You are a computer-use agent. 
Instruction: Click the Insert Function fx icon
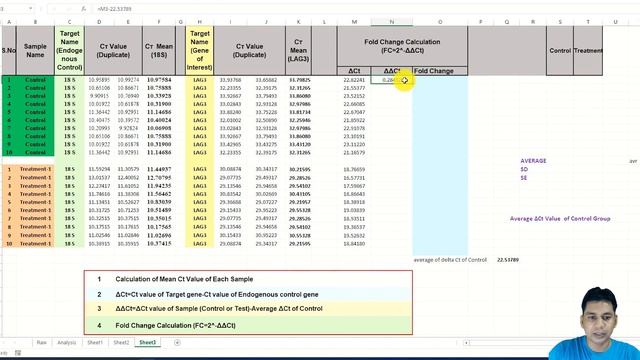[83, 9]
